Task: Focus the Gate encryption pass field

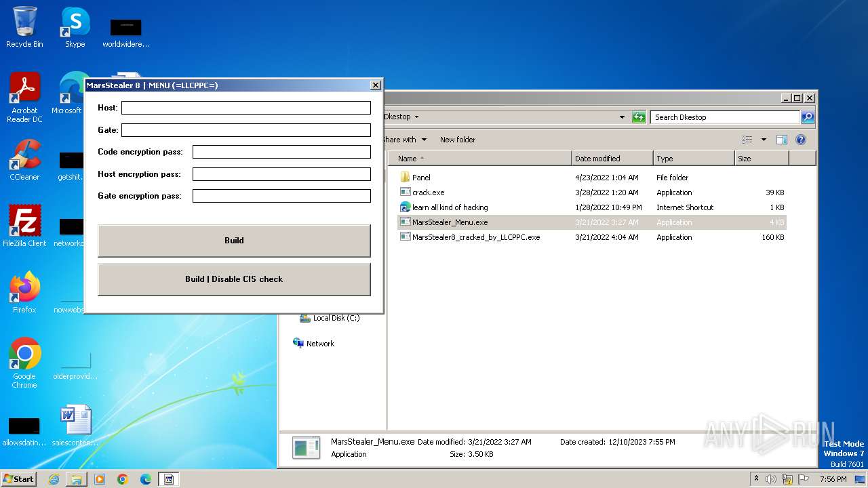Action: click(281, 196)
